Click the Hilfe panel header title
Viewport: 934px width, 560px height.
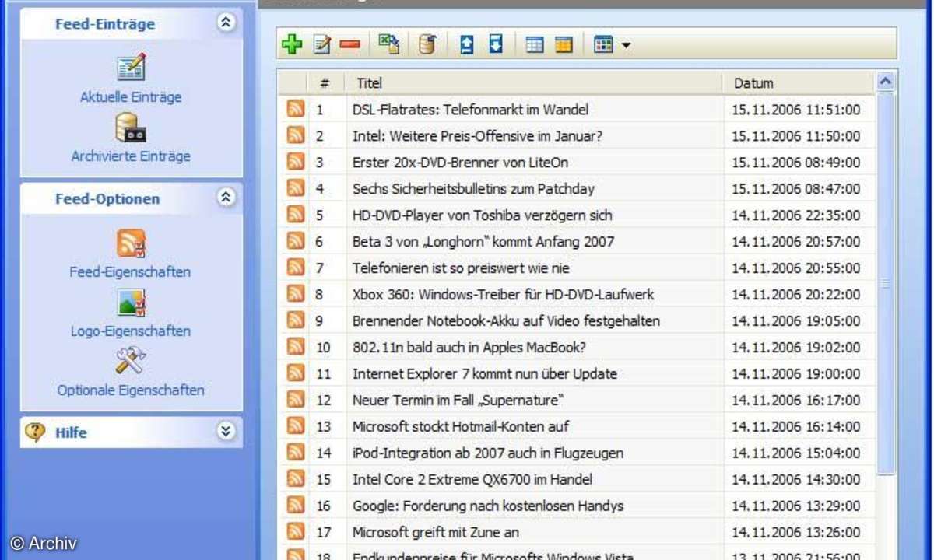coord(71,433)
